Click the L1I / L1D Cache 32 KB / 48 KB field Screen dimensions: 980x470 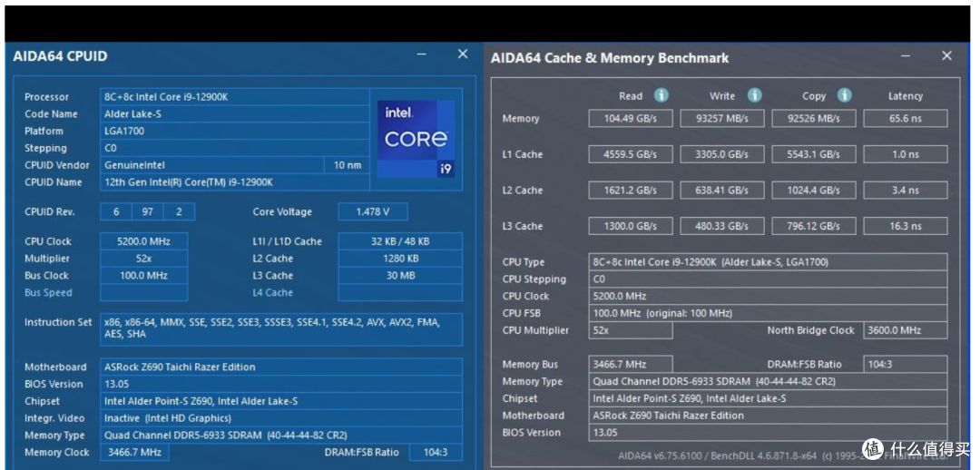pos(400,241)
